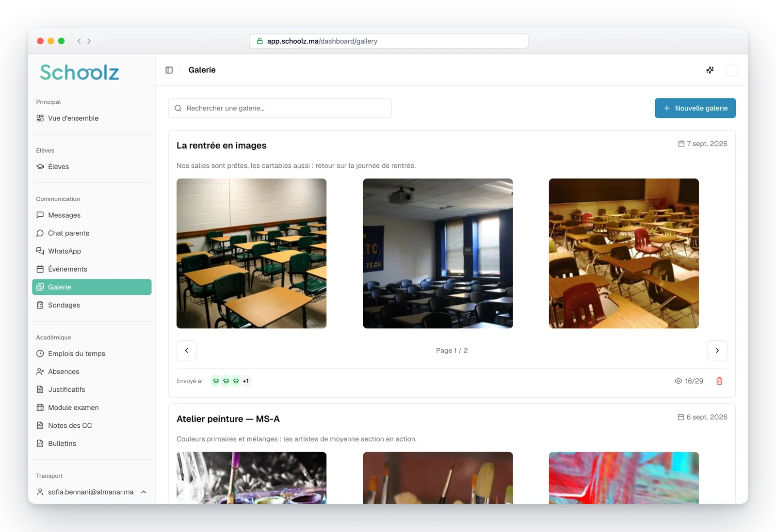The image size is (776, 532).
Task: Open the green desks classroom photo
Action: tap(251, 254)
